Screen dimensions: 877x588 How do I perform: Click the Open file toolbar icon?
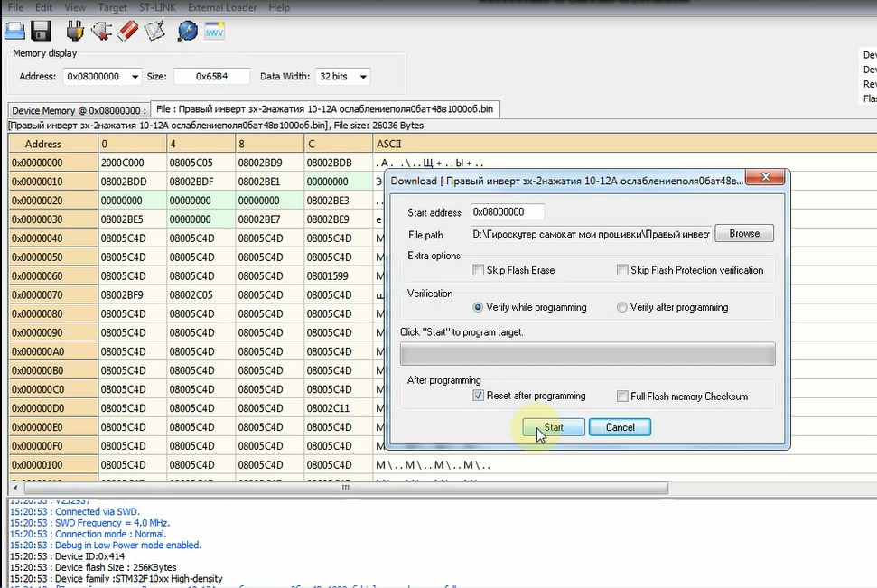point(15,32)
